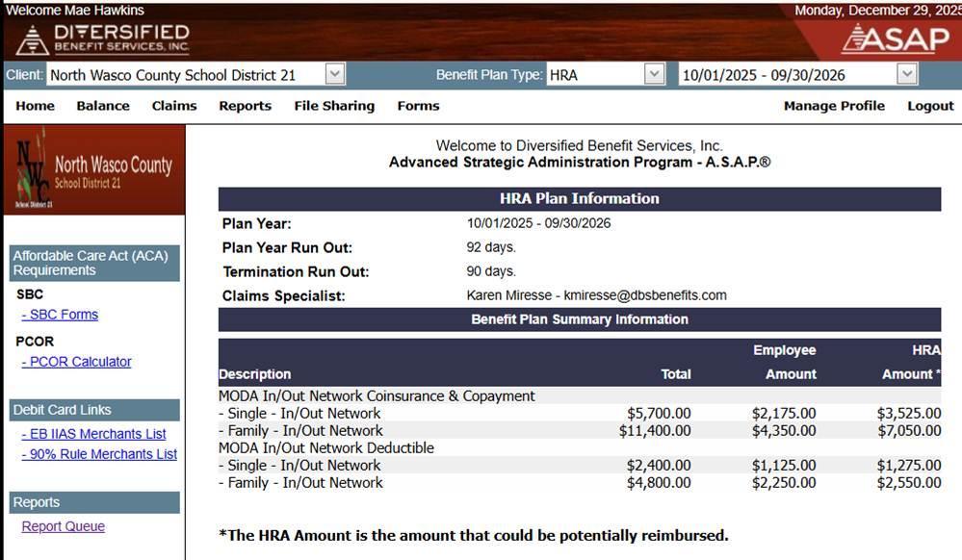Click the North Wasco County district logo
This screenshot has height=560, width=962.
[x=93, y=170]
